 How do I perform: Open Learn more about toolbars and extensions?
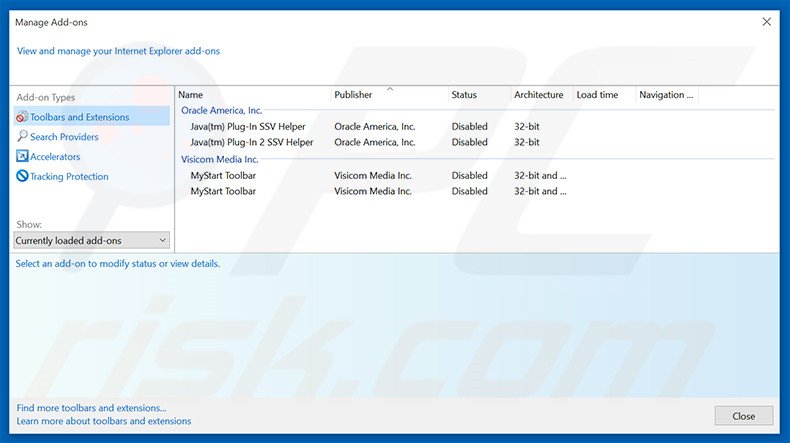tap(104, 421)
